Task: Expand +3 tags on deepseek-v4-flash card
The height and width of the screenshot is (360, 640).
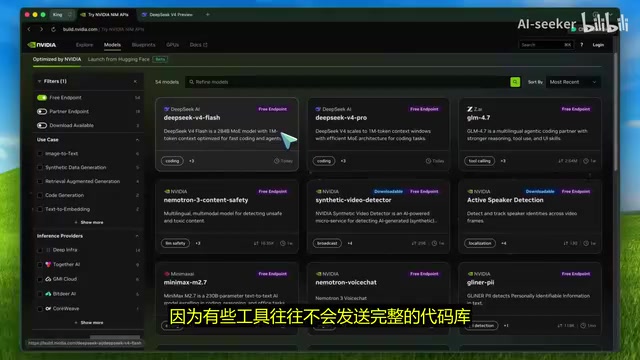Action: 191,161
